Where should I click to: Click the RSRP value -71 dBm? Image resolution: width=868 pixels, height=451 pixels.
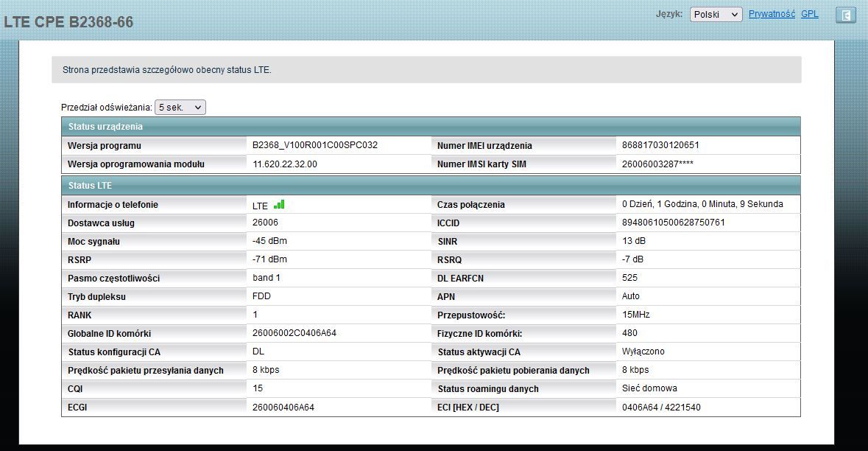pyautogui.click(x=269, y=259)
